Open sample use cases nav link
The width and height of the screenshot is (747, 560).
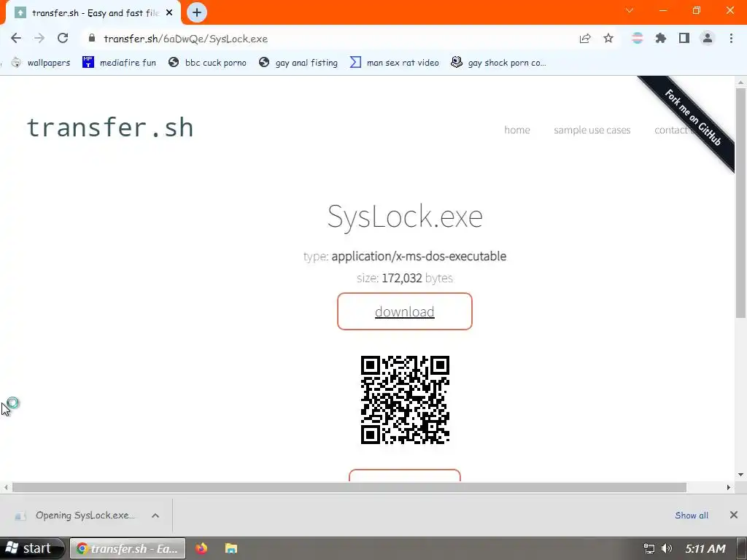tap(592, 130)
